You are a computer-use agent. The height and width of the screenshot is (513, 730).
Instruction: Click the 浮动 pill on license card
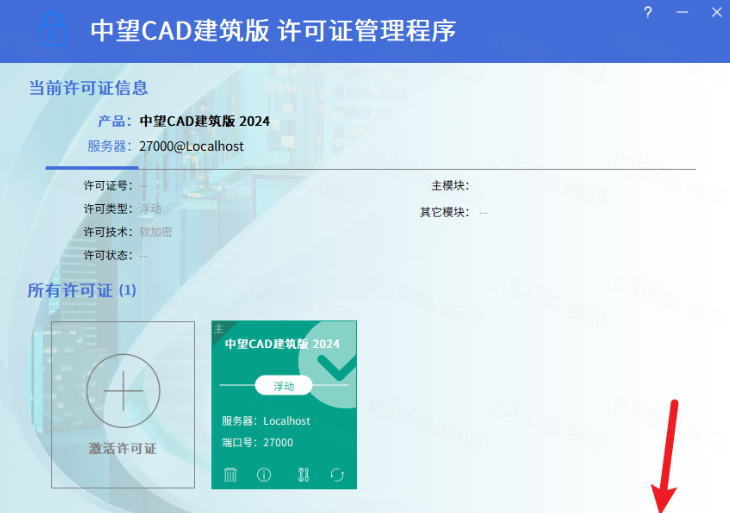[284, 385]
